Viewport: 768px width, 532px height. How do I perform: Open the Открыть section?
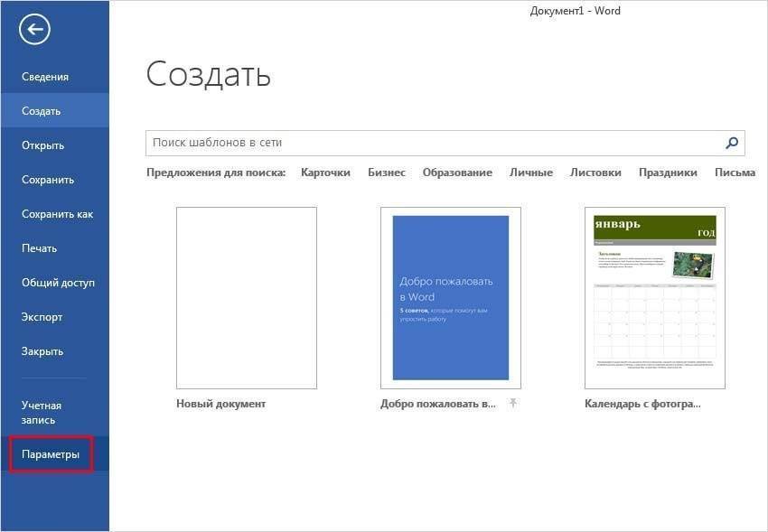point(43,145)
